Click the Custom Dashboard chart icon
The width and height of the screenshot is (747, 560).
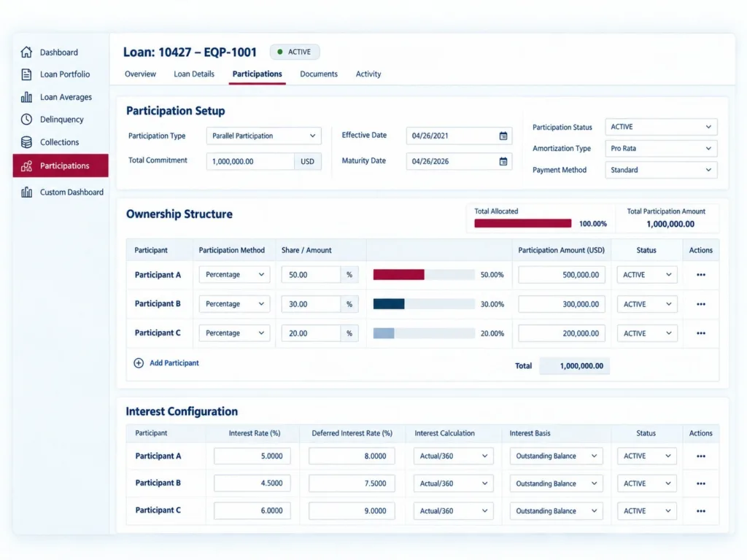tap(27, 192)
